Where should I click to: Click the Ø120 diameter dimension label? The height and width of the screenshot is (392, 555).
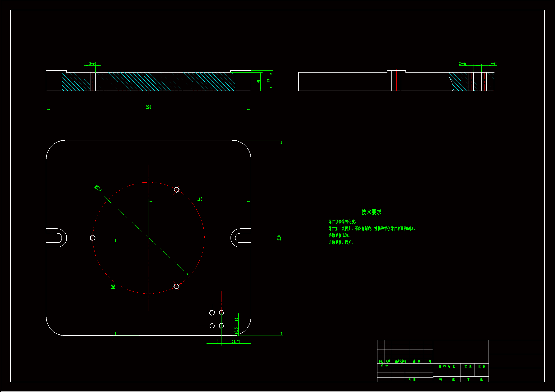click(x=98, y=188)
